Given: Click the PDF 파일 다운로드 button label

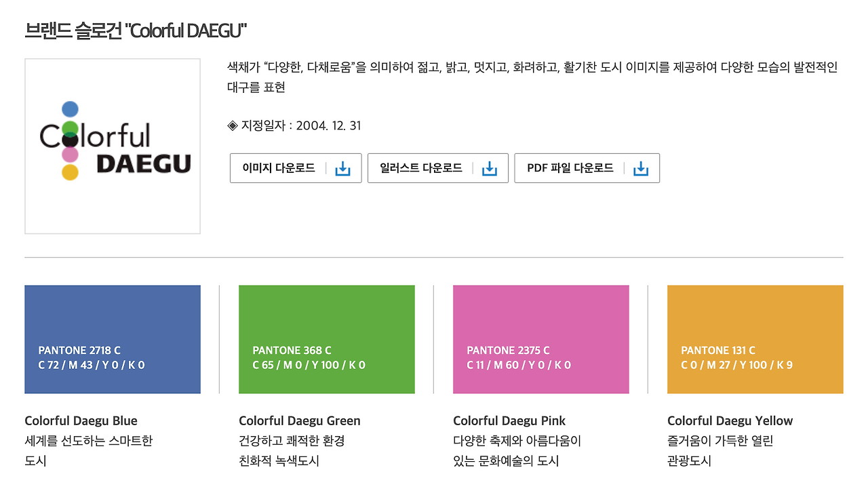Looking at the screenshot, I should [x=570, y=168].
